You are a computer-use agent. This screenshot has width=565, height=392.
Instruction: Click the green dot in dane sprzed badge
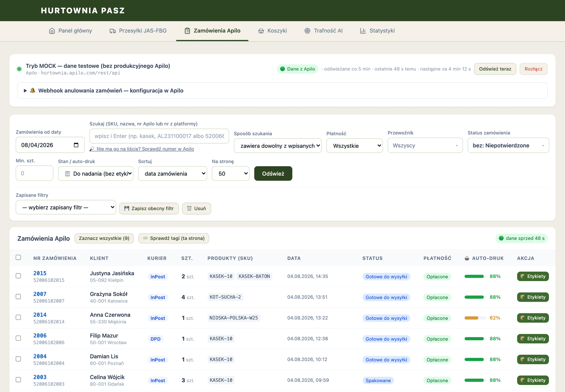click(x=501, y=238)
